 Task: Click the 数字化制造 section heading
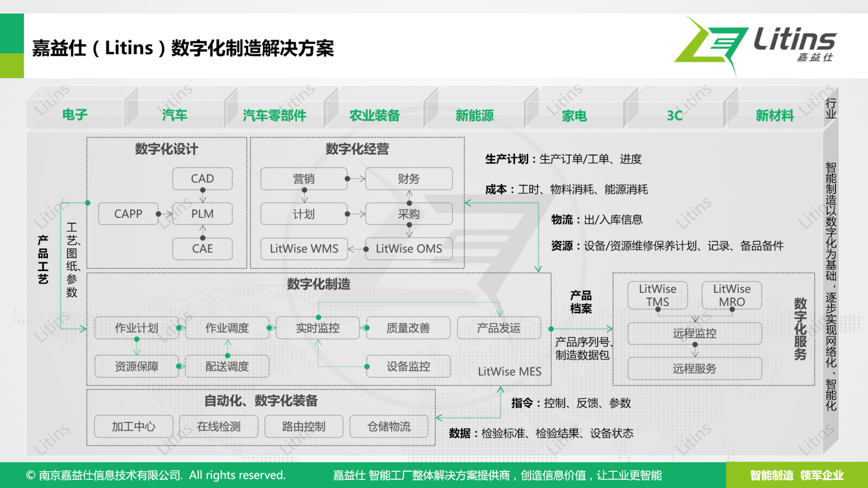pos(318,284)
